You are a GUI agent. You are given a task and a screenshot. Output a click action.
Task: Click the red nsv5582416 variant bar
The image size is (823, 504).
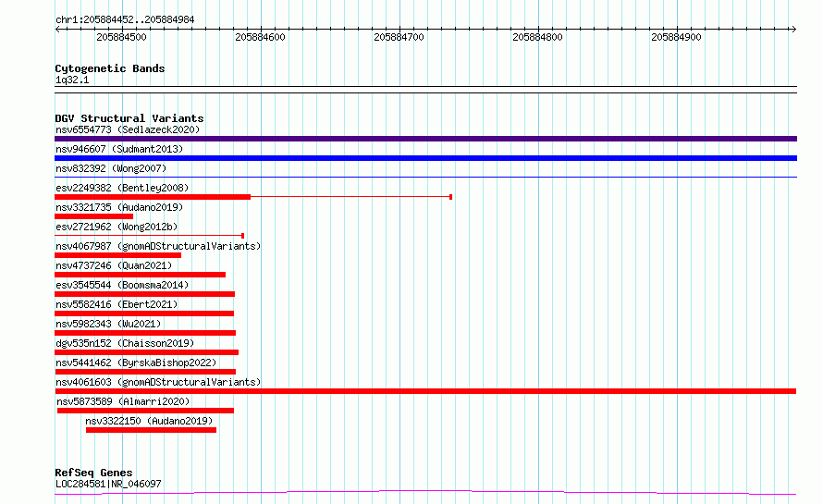[144, 313]
